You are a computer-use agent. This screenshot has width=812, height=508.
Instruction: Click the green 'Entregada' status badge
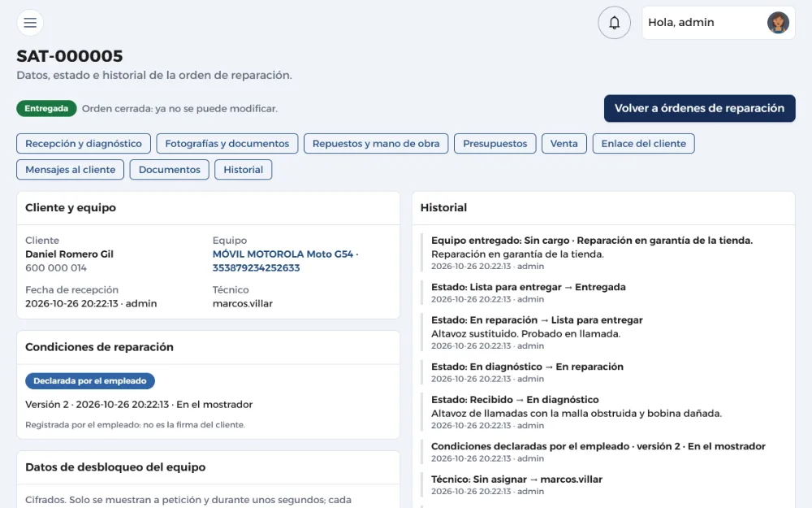(x=46, y=108)
